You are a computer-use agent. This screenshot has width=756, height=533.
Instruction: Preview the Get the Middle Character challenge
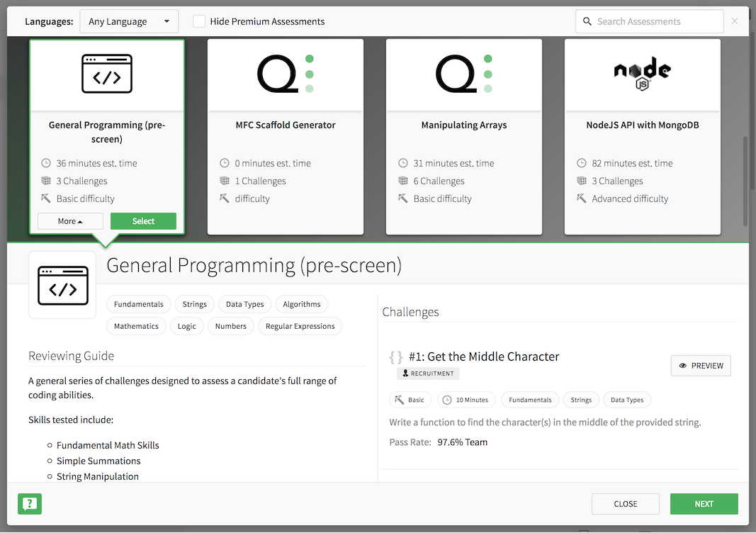click(700, 366)
